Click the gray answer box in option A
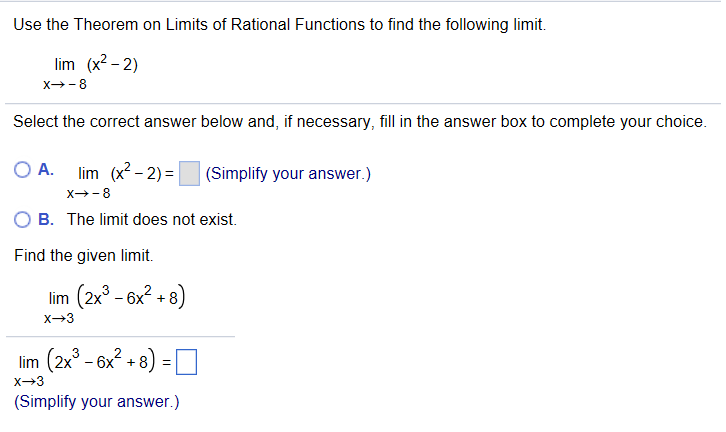 point(189,173)
